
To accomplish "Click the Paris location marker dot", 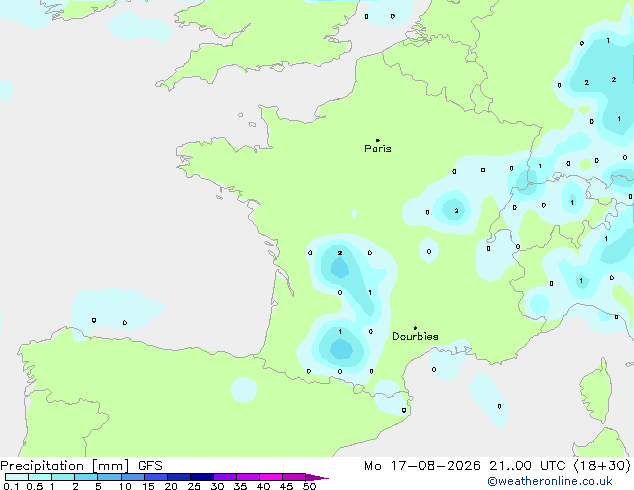I will [x=378, y=140].
